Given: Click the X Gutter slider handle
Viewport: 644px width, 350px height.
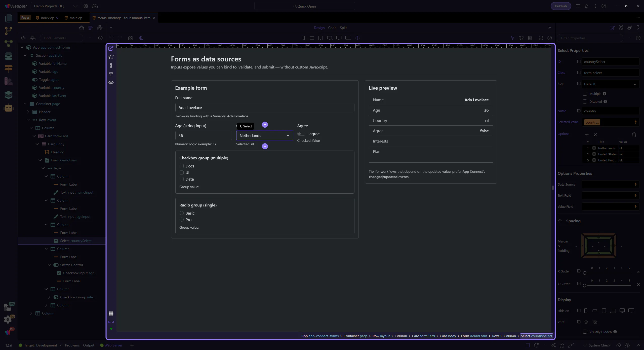Looking at the screenshot, I should pyautogui.click(x=585, y=273).
